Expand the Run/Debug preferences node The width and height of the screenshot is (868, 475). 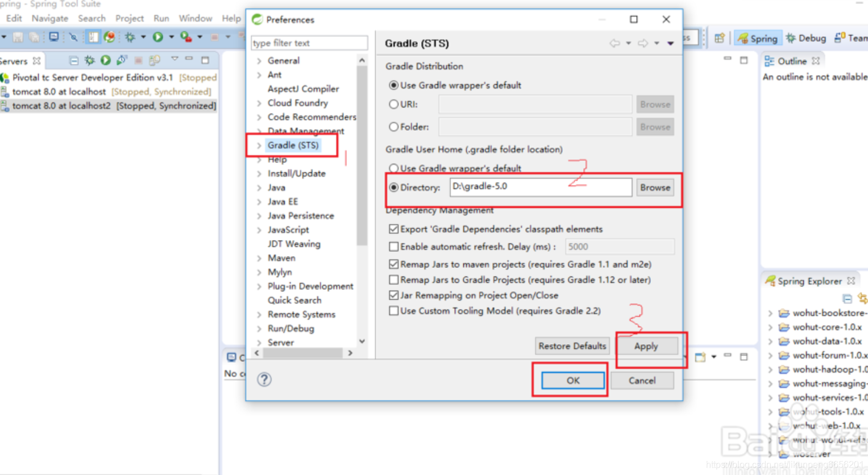259,329
